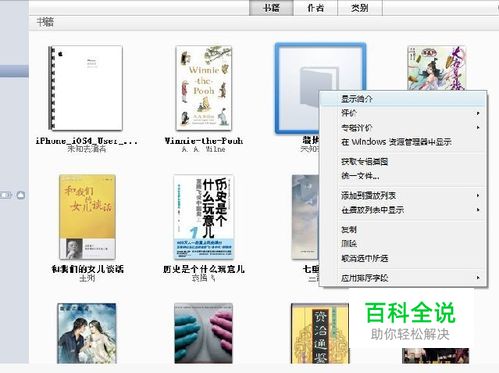
Task: Click the 历史是个什么玩意儿 title text
Action: [x=204, y=269]
